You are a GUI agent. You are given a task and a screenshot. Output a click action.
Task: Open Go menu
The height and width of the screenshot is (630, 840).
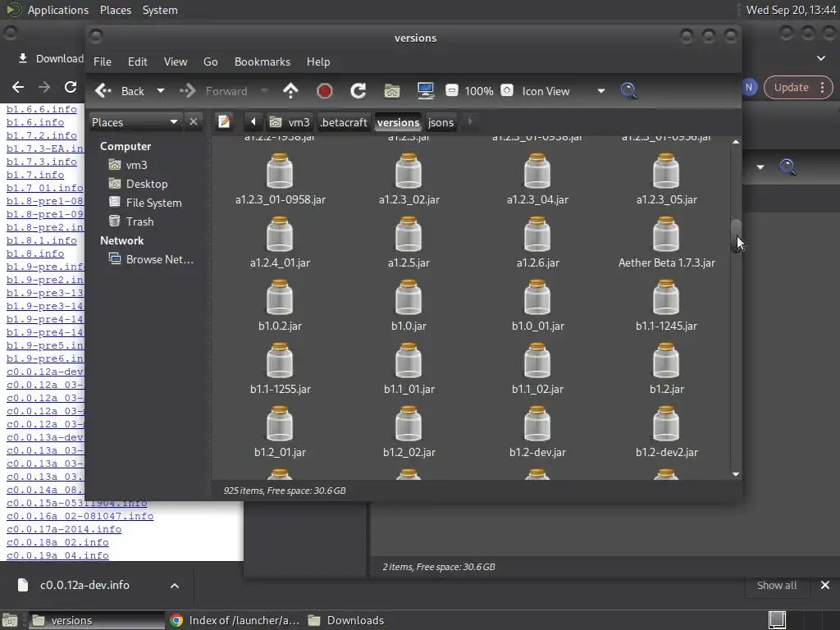coord(211,62)
